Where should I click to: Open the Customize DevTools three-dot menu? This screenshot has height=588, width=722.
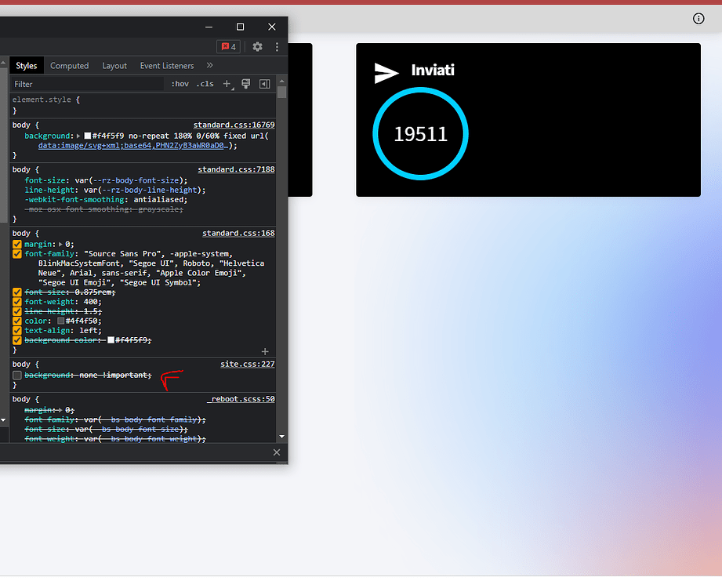click(277, 46)
